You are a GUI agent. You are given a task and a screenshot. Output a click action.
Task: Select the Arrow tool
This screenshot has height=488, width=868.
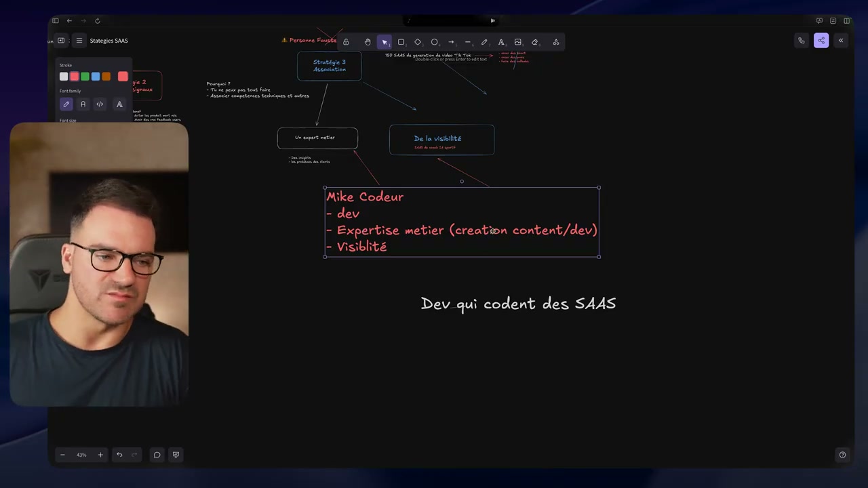(451, 42)
